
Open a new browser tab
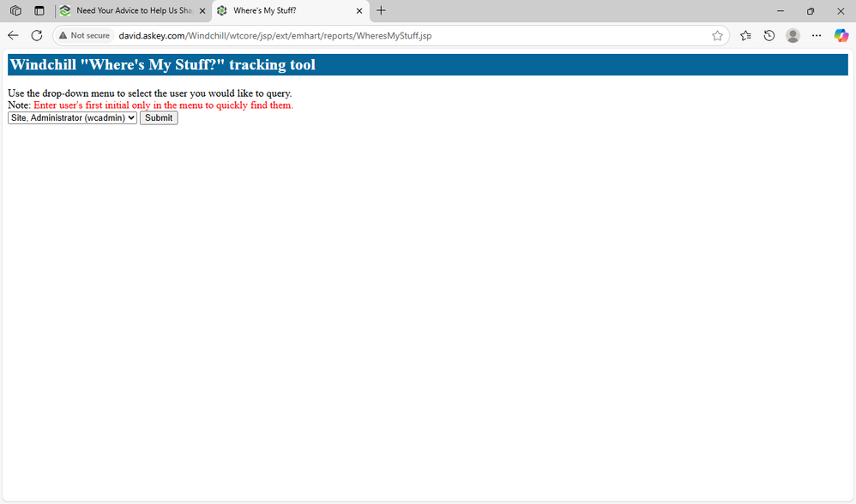pyautogui.click(x=381, y=10)
